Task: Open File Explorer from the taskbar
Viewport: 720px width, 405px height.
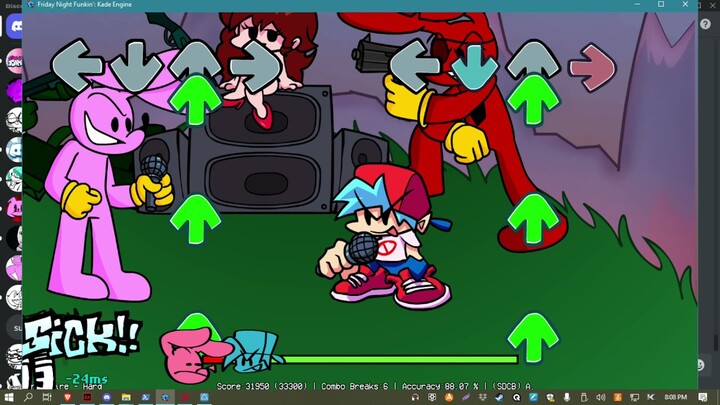Action: (126, 397)
